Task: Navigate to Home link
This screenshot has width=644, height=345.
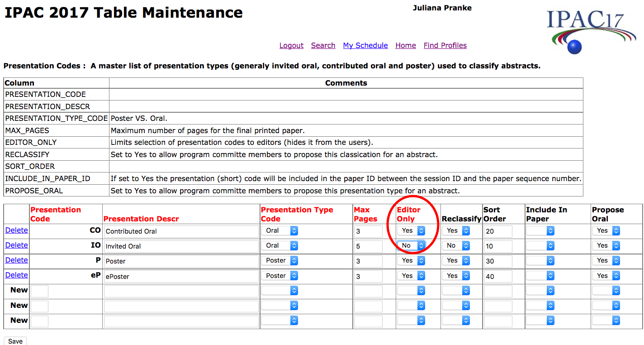Action: point(406,45)
